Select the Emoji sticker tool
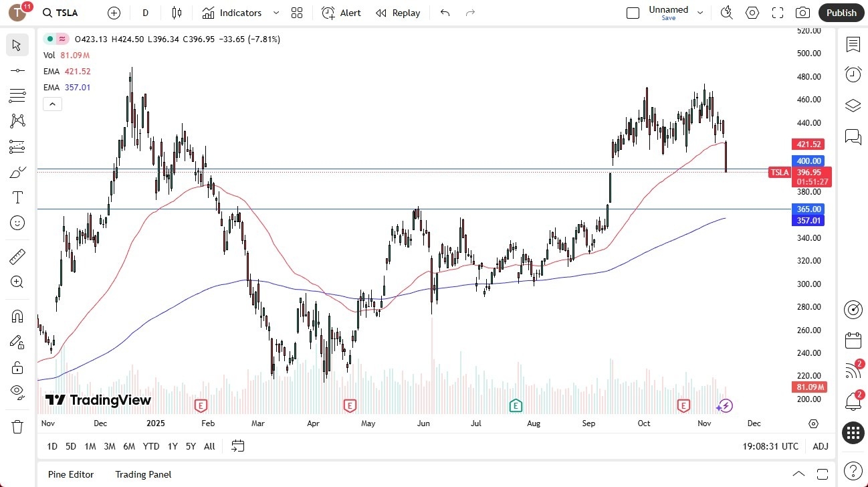Screen dimensions: 868x487 (x=17, y=223)
